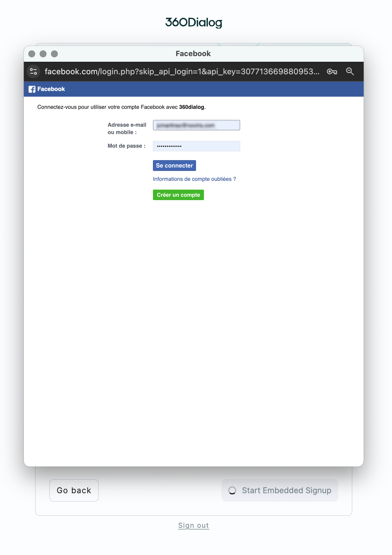Image resolution: width=392 pixels, height=555 pixels.
Task: Click the Facebook text in blue header
Action: pos(51,89)
